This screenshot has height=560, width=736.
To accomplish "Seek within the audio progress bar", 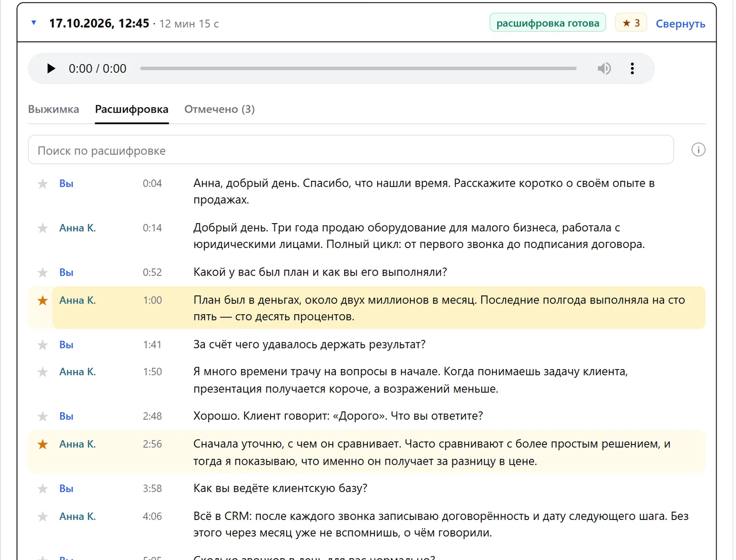I will point(358,69).
